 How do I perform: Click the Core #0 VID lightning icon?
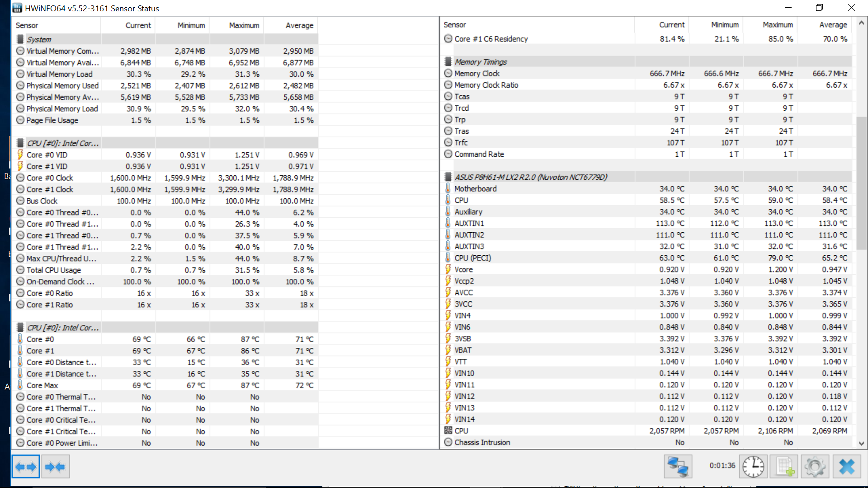20,155
